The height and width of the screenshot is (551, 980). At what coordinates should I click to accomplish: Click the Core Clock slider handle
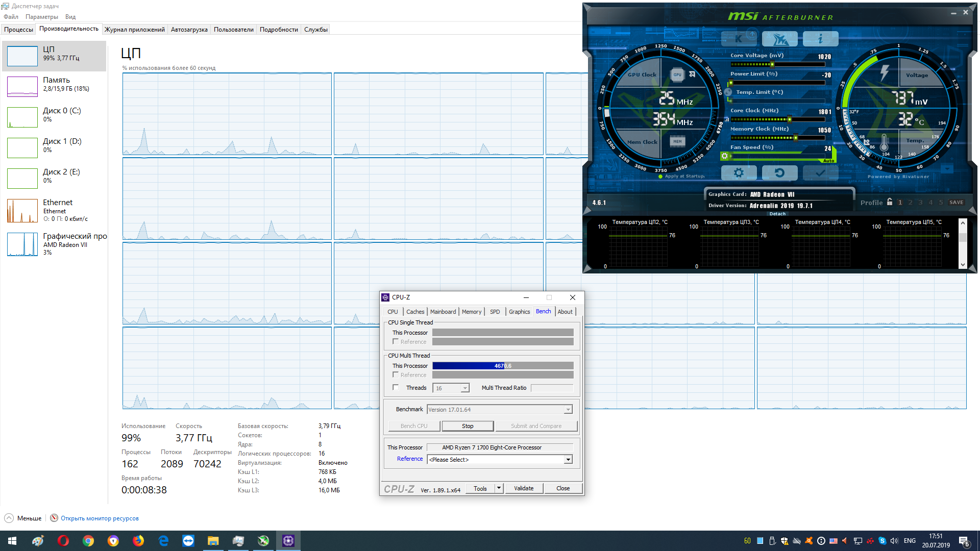pos(789,119)
